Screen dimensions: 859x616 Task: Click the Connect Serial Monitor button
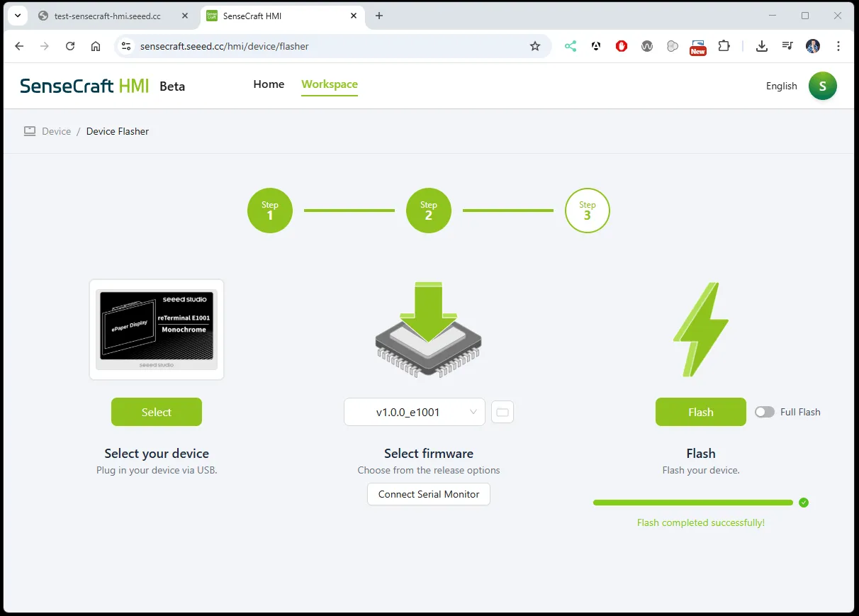pos(429,494)
